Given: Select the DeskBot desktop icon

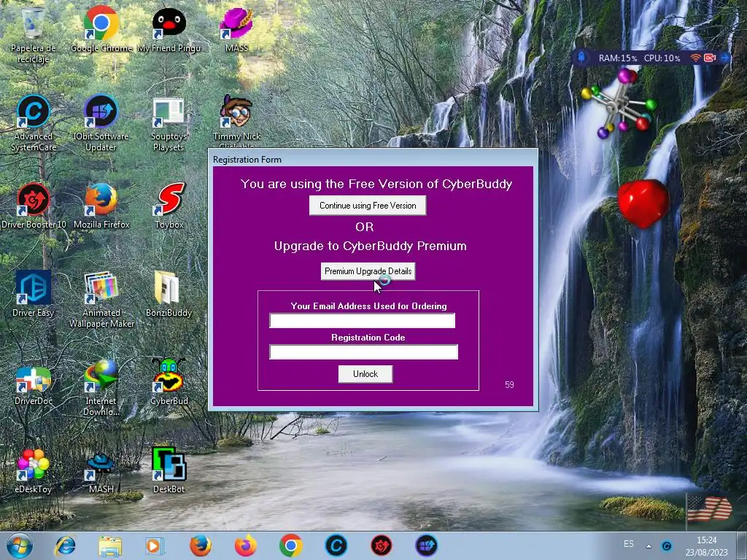Looking at the screenshot, I should [x=169, y=470].
